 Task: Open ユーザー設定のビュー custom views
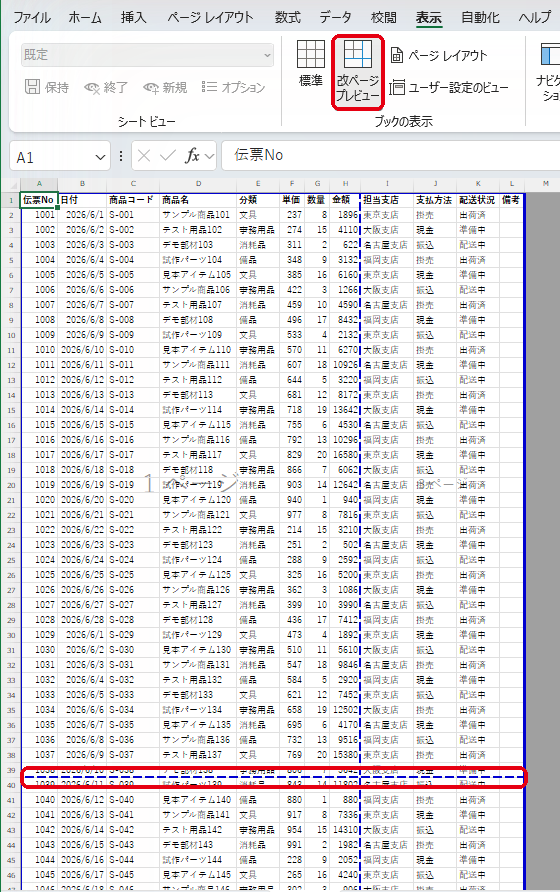449,88
